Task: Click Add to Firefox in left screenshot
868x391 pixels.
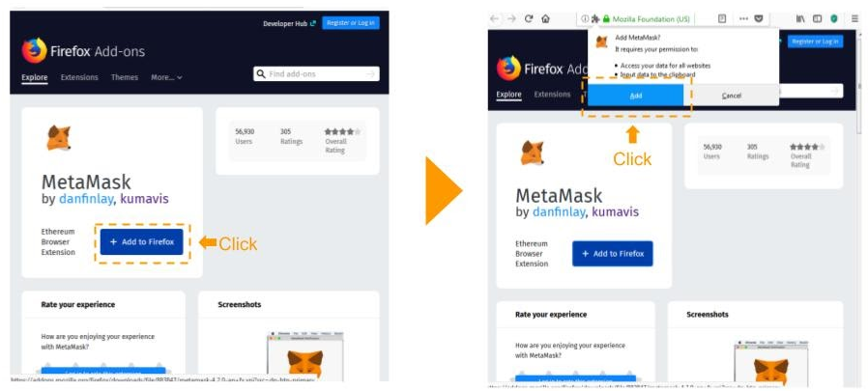Action: click(142, 241)
